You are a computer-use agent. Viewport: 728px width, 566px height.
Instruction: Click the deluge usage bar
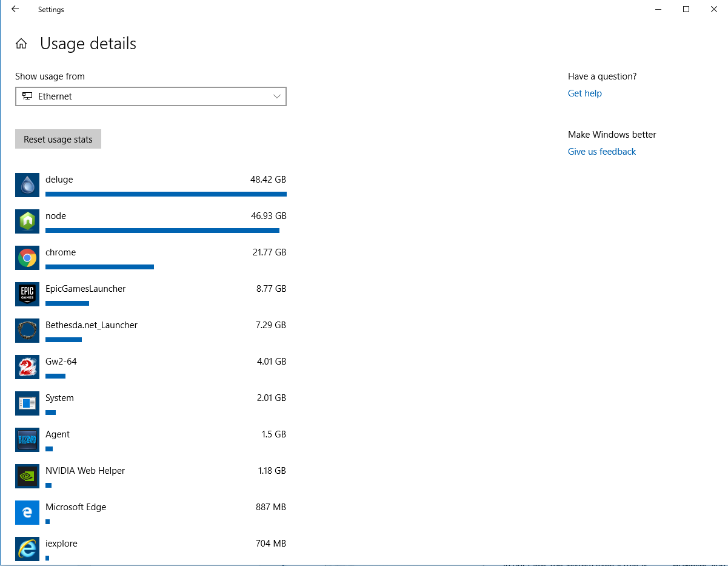166,194
